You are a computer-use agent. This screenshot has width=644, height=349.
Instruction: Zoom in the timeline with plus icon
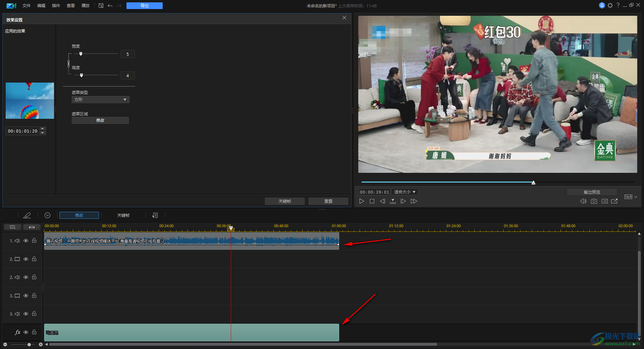41,345
